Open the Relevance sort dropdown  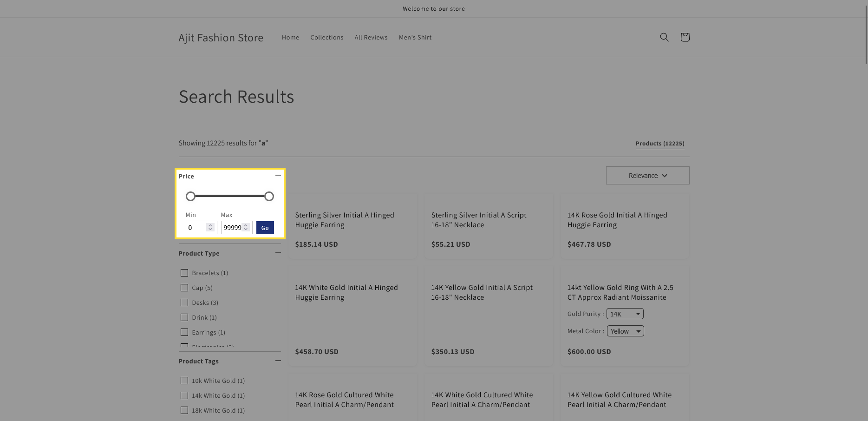pos(647,176)
